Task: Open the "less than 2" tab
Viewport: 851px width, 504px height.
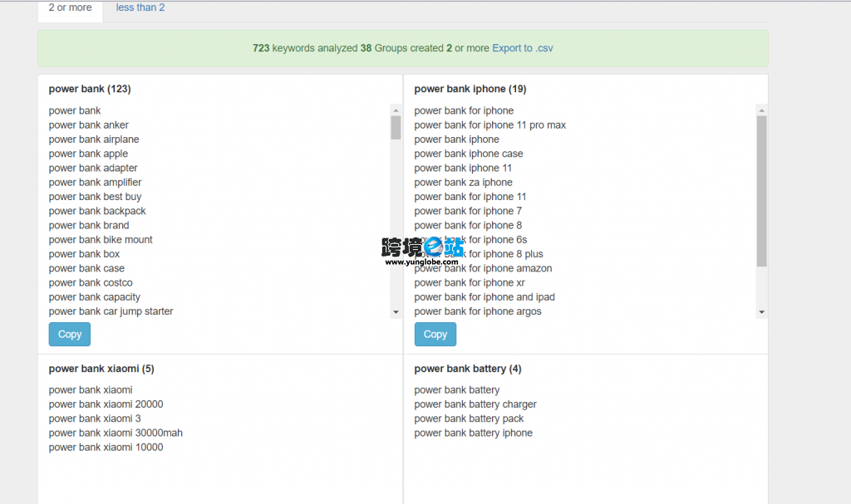Action: click(140, 8)
